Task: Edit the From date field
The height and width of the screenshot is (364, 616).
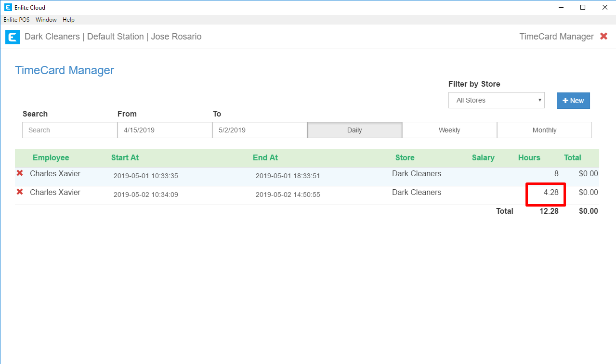Action: [x=165, y=130]
